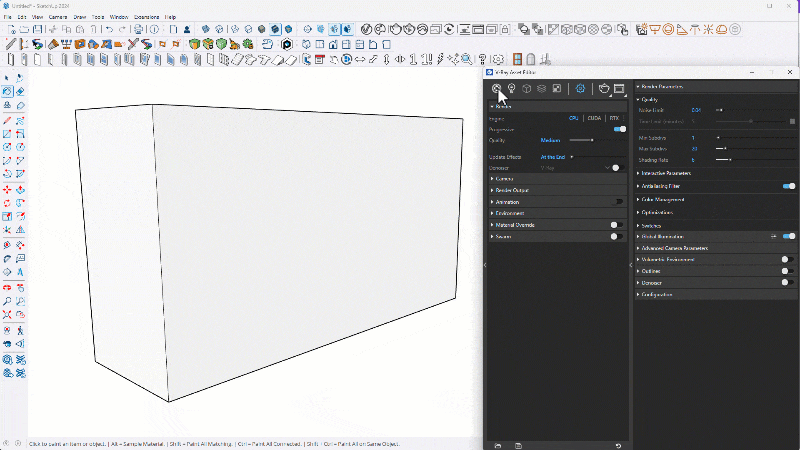
Task: Toggle the Progressive switch
Action: 620,129
